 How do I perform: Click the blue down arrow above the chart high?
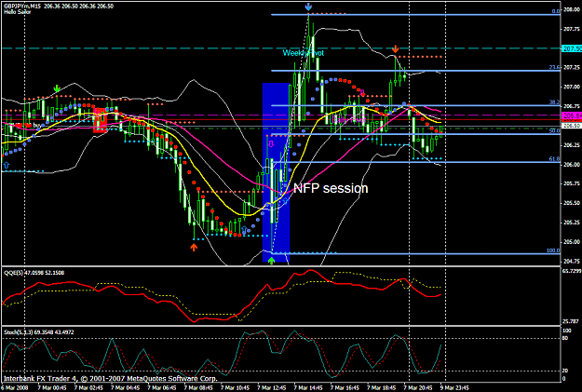(x=308, y=7)
